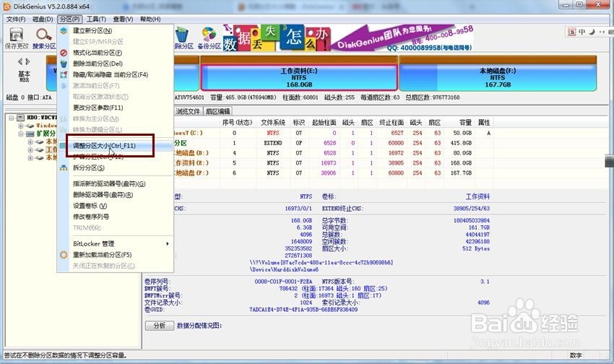Select 设置卷标(V) menu entry
This screenshot has width=614, height=364.
click(90, 206)
